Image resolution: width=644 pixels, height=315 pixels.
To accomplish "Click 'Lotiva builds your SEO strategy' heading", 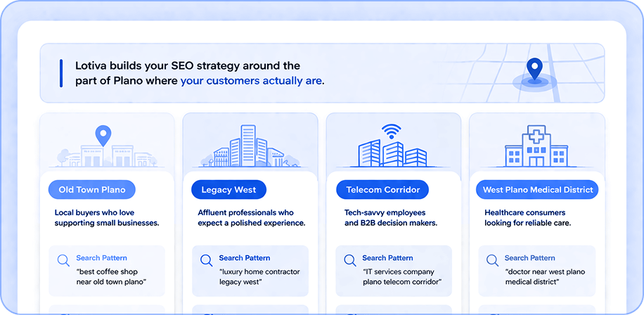I will [x=188, y=65].
